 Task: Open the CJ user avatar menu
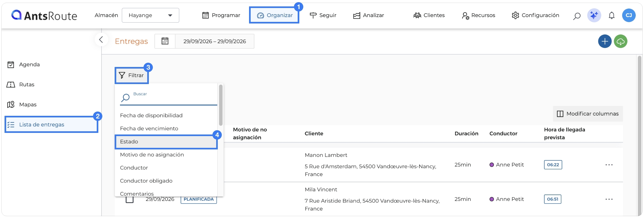click(629, 15)
